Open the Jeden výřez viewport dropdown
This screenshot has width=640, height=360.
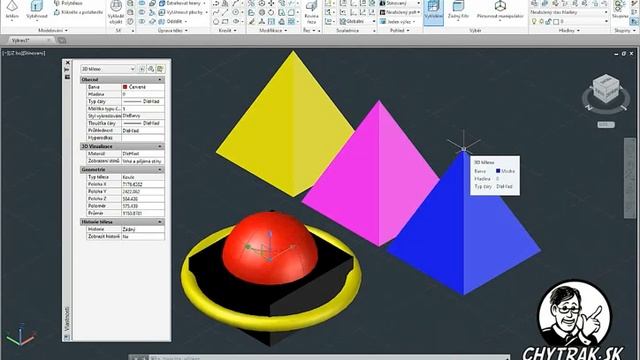[x=398, y=21]
